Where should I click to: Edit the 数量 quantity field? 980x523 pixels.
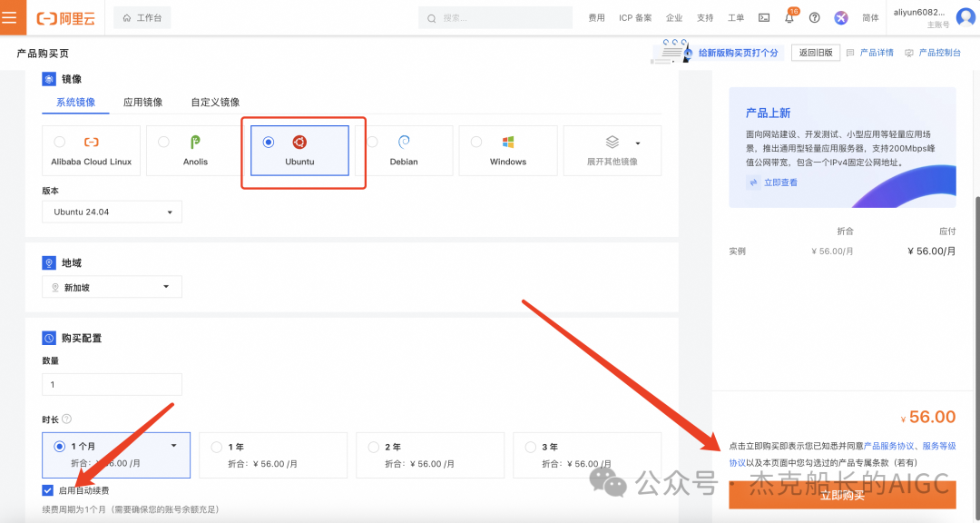click(x=112, y=384)
